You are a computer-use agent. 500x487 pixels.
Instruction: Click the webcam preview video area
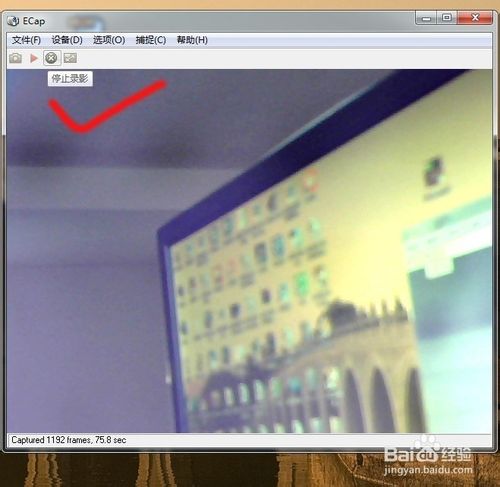(x=249, y=251)
